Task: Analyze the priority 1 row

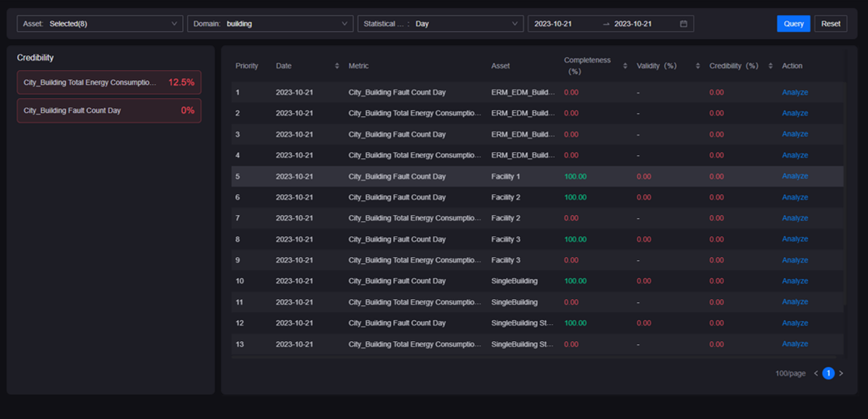Action: [x=795, y=93]
